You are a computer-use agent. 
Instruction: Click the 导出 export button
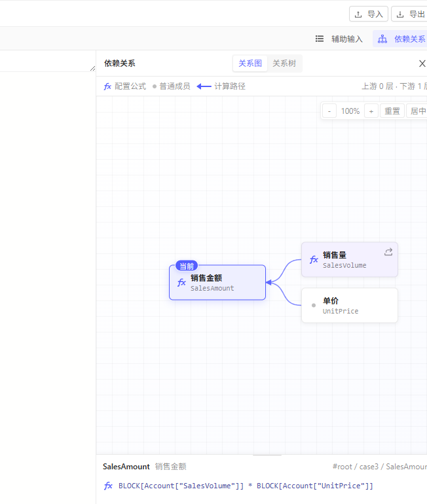coord(409,14)
